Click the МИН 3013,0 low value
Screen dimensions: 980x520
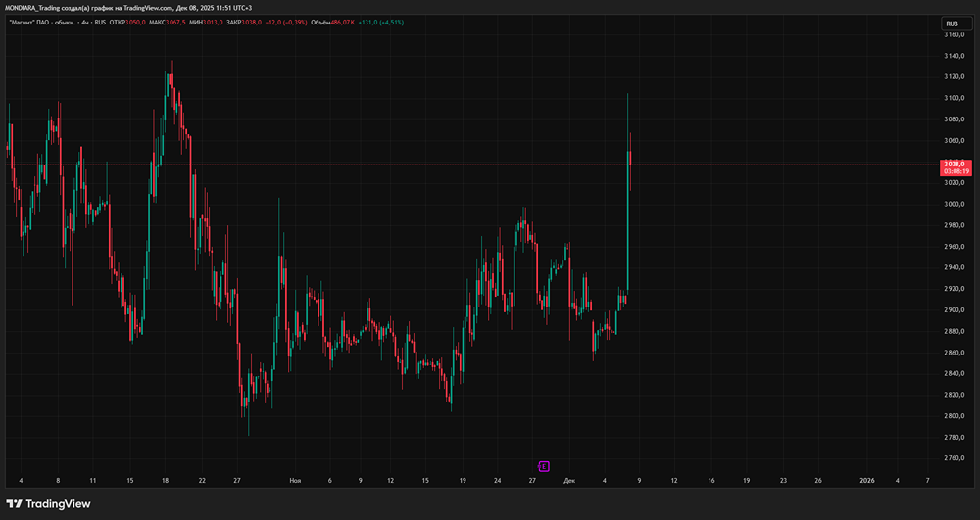[x=207, y=23]
